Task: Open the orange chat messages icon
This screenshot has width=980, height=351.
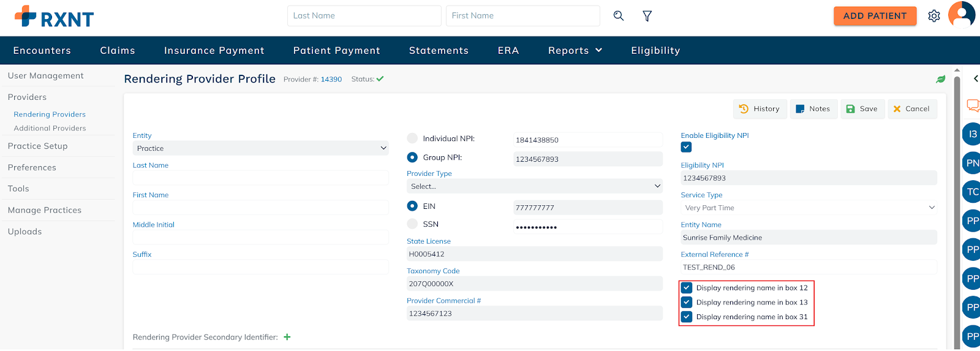Action: coord(973,105)
